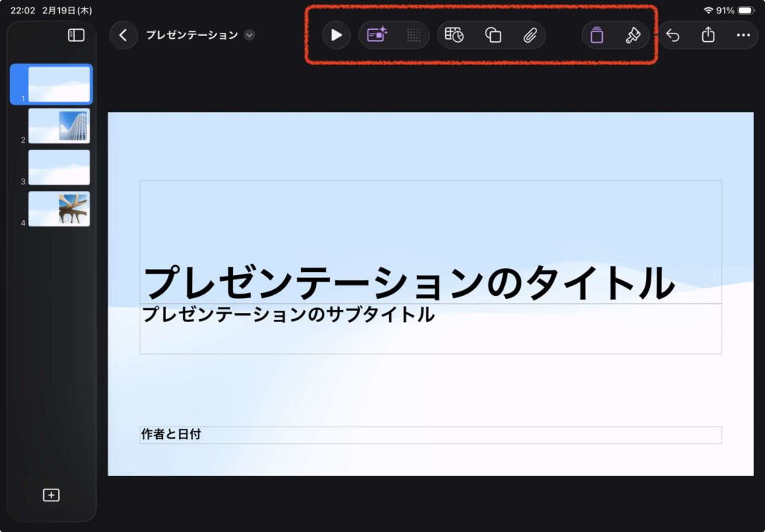Open the three-dot more options menu
765x532 pixels.
click(743, 35)
